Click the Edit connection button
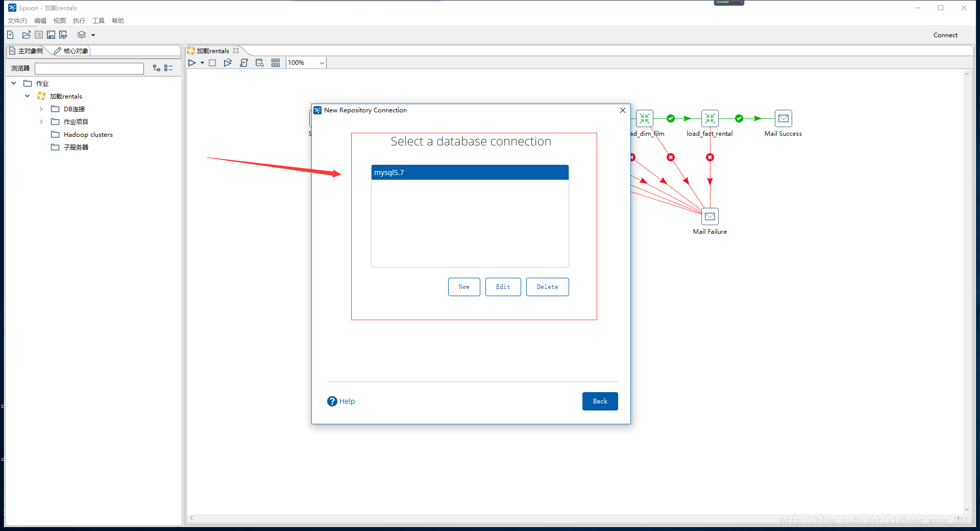The height and width of the screenshot is (531, 980). pyautogui.click(x=503, y=287)
